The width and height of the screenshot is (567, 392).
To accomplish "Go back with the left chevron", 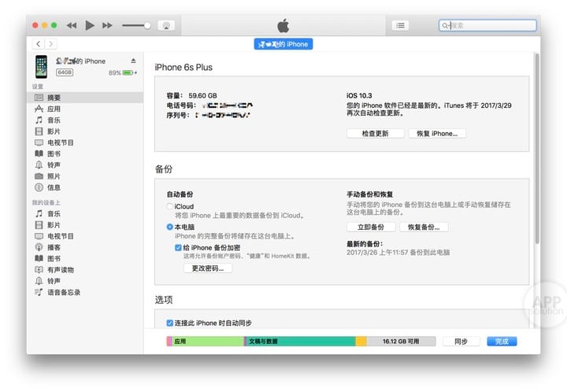I will coord(39,44).
